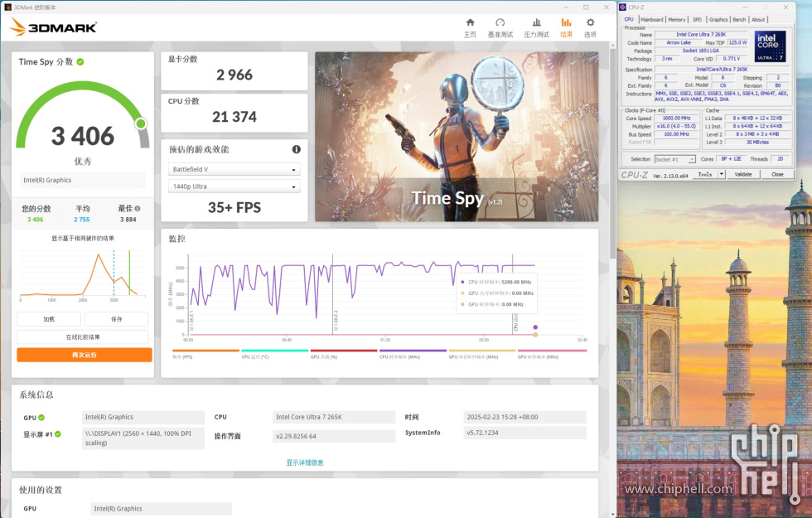812x518 pixels.
Task: Open the About tab in CPU-Z
Action: [758, 20]
